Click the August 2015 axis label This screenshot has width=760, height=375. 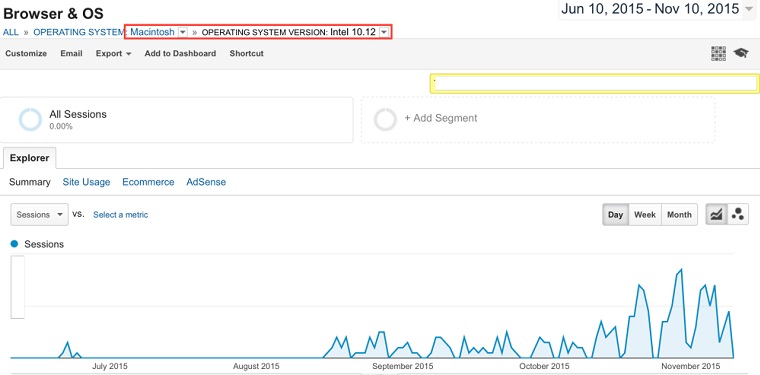click(x=256, y=366)
